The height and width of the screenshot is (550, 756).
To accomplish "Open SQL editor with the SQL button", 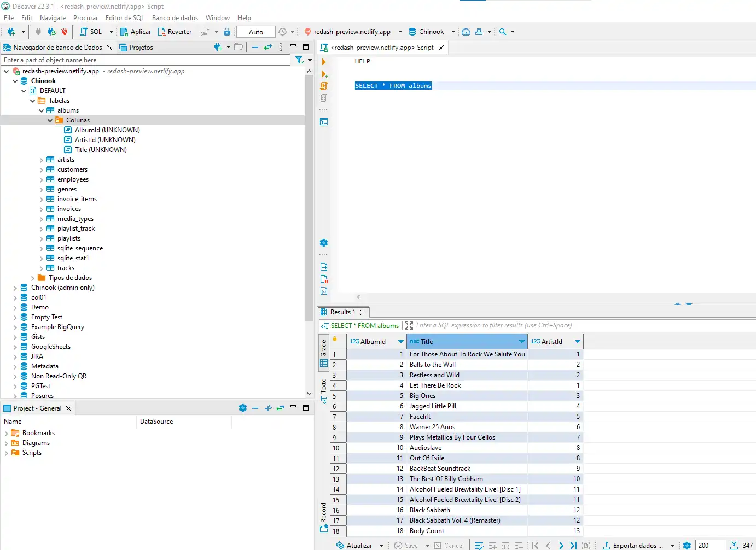I will (x=91, y=32).
